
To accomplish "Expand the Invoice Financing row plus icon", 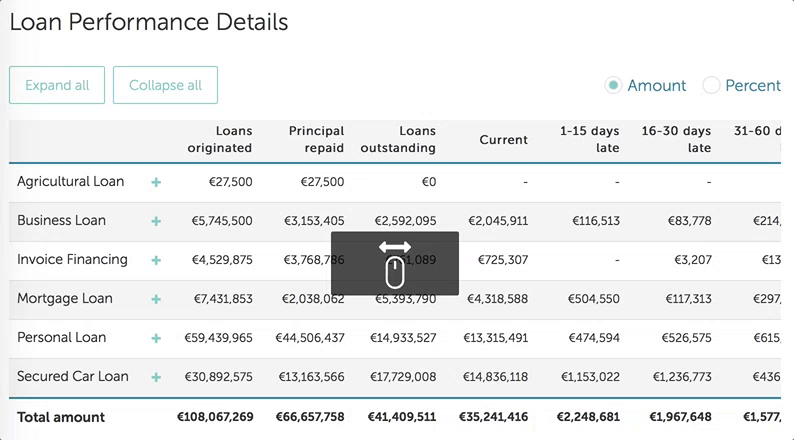I will tap(156, 260).
